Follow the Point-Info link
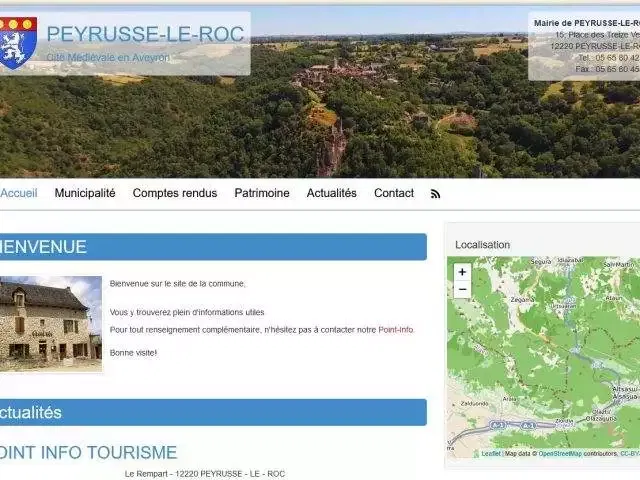This screenshot has width=640, height=480. (396, 330)
